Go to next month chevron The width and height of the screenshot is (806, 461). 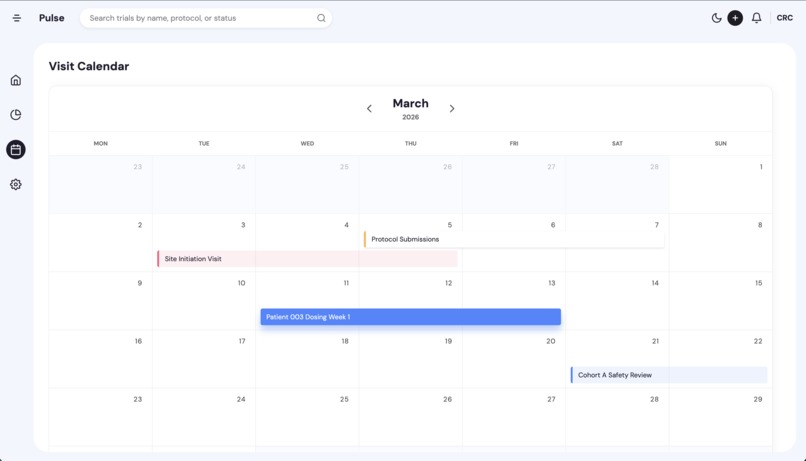click(452, 108)
